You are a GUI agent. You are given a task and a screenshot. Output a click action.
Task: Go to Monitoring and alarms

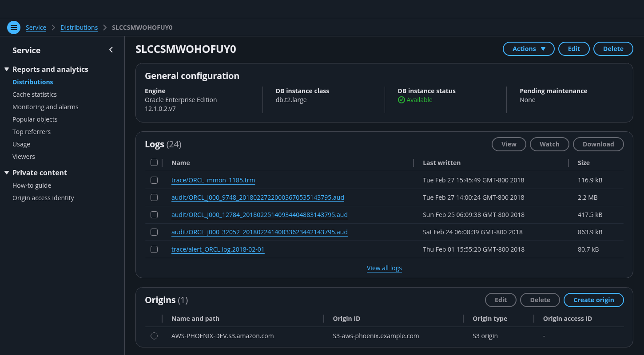[45, 107]
